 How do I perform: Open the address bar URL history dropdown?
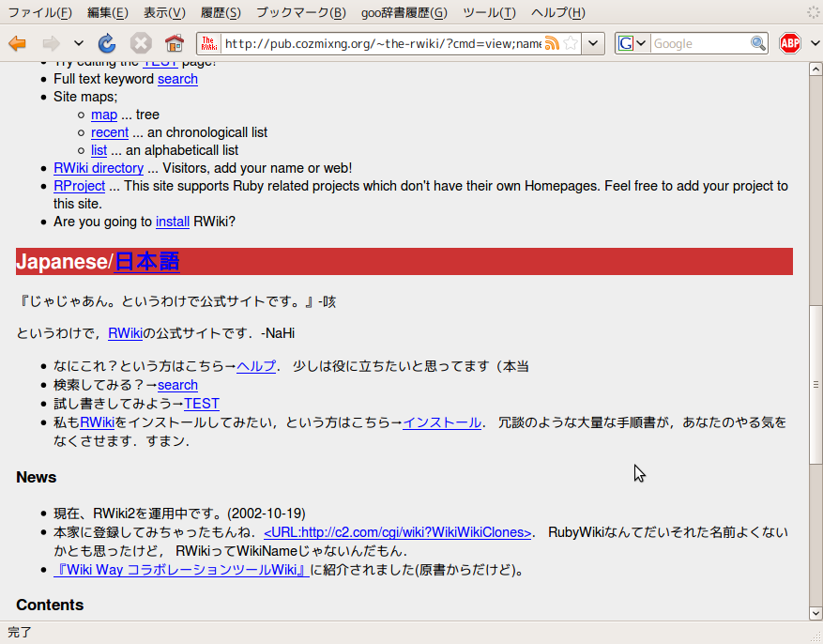(593, 43)
